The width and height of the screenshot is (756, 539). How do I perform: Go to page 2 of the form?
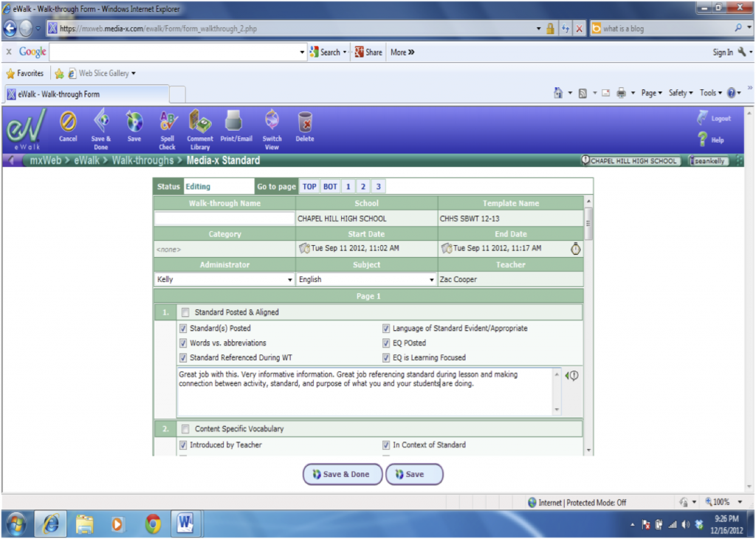(362, 187)
